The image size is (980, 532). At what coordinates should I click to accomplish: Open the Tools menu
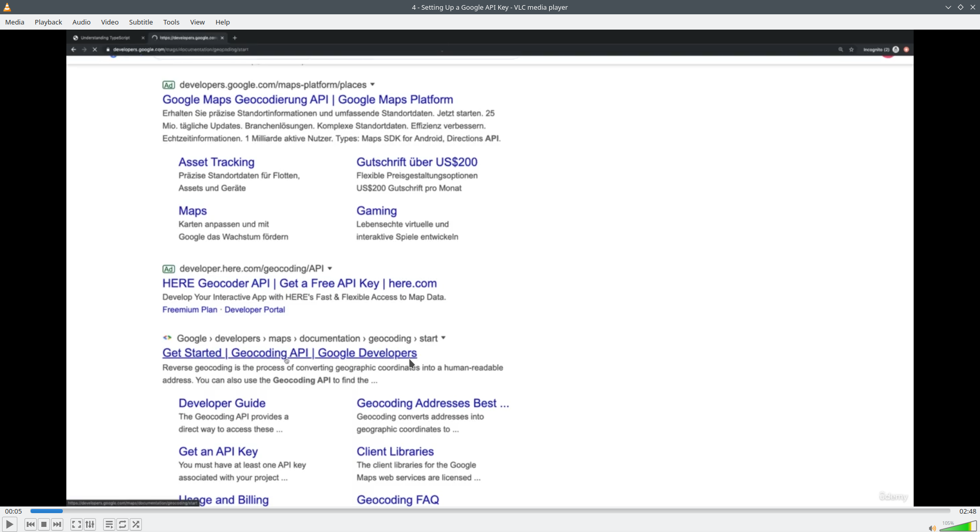(x=171, y=22)
